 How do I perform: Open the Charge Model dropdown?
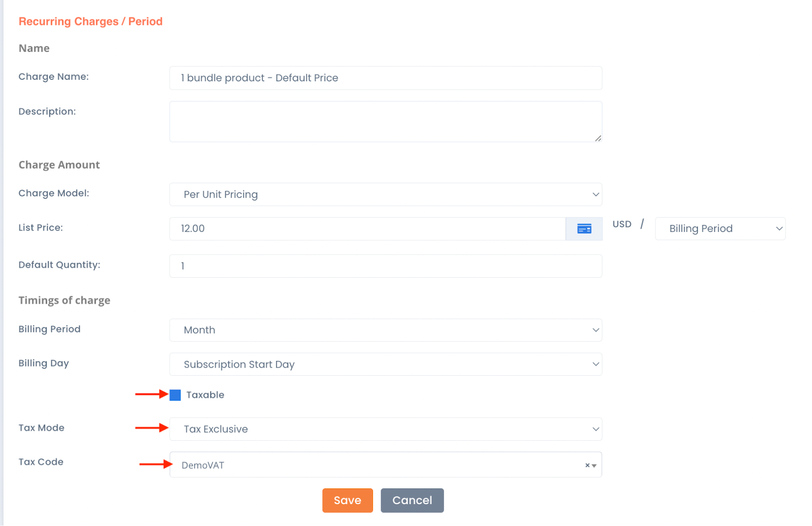386,194
